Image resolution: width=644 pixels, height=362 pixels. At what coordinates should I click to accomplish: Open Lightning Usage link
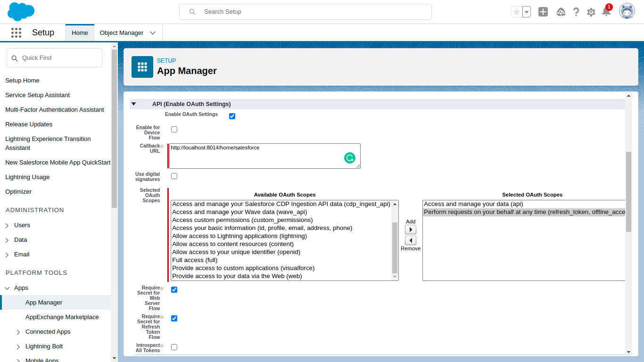tap(27, 177)
